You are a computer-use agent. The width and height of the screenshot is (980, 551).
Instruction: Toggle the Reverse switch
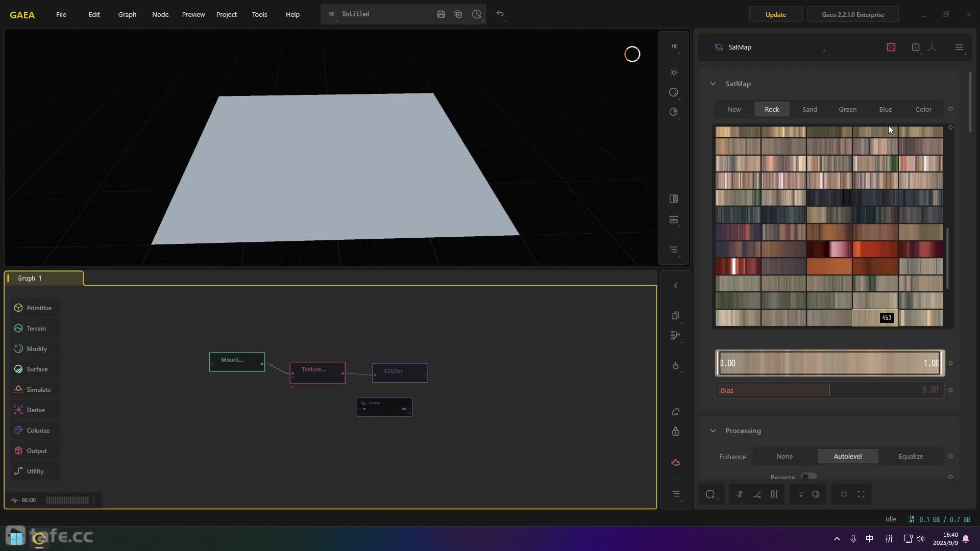point(808,477)
